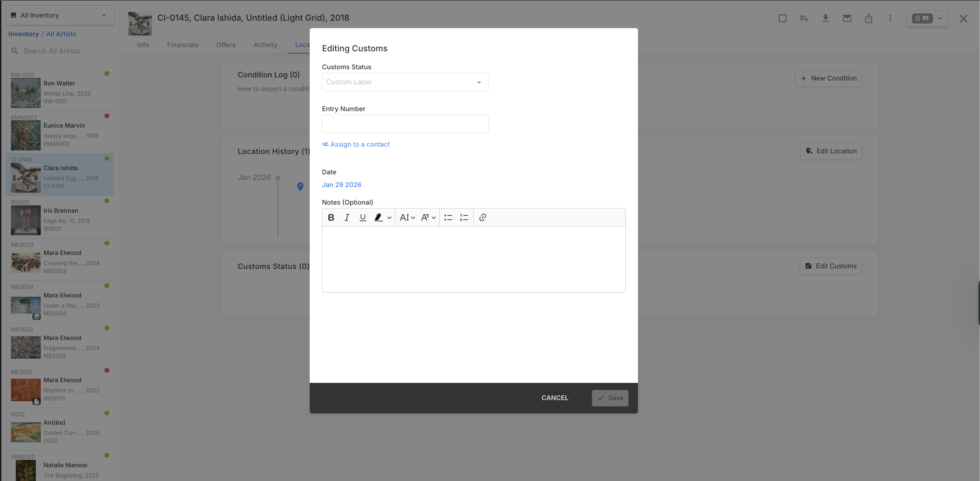Apply italic formatting in Notes toolbar
The image size is (980, 481).
coord(347,217)
